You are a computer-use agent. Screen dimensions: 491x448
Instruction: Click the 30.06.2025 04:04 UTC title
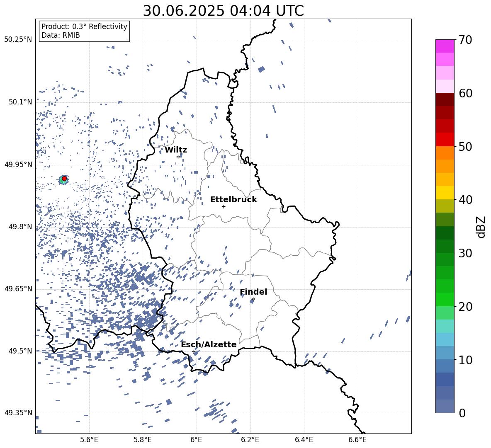point(223,11)
